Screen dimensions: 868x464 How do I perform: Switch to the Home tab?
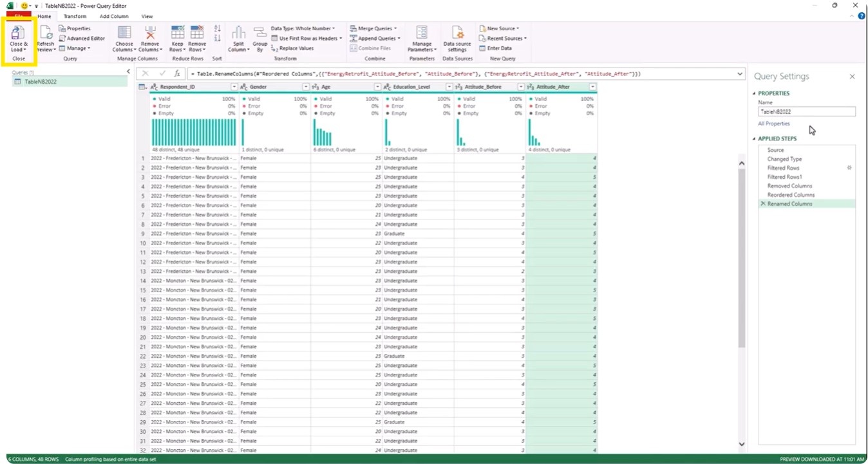pyautogui.click(x=44, y=16)
